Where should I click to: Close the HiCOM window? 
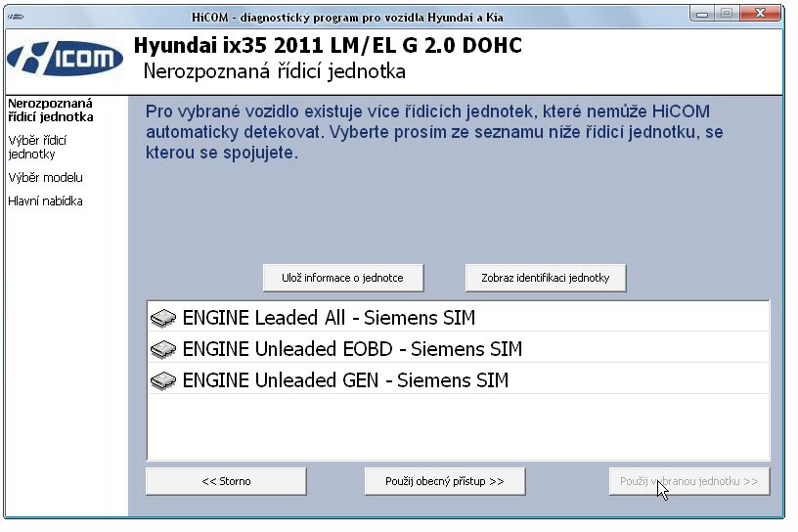tap(760, 14)
